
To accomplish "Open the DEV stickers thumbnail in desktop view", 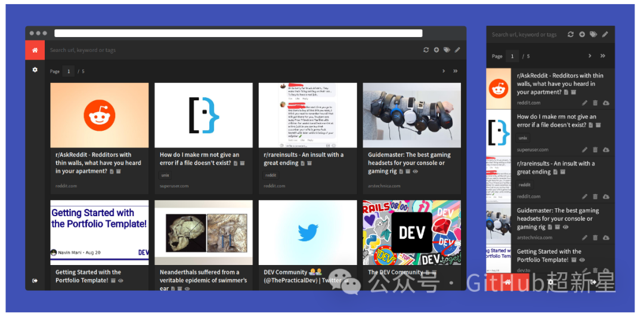I will 412,233.
